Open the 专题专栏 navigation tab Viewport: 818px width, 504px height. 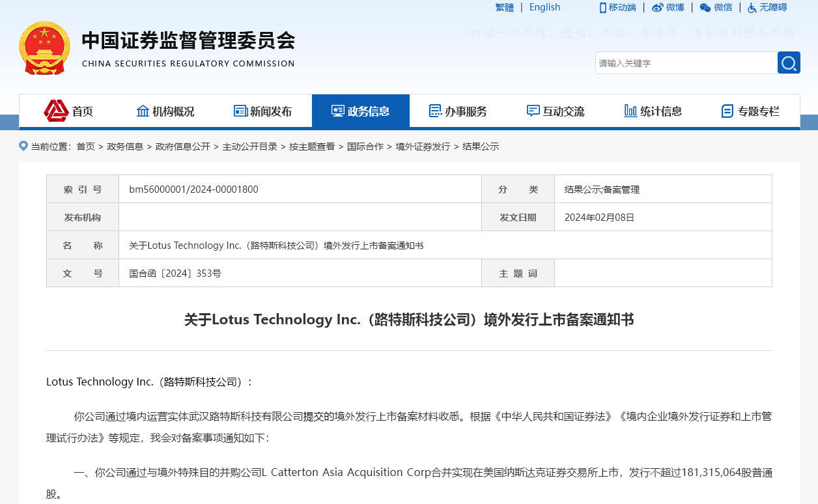[x=750, y=111]
